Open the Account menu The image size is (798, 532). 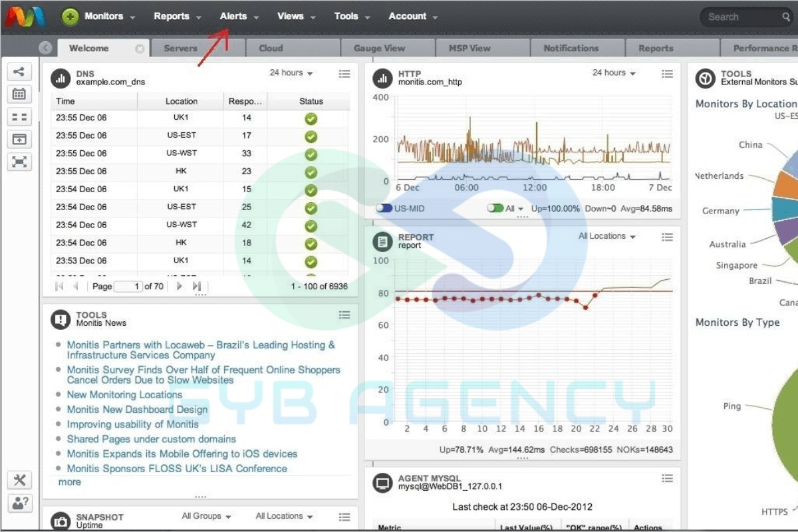(413, 17)
